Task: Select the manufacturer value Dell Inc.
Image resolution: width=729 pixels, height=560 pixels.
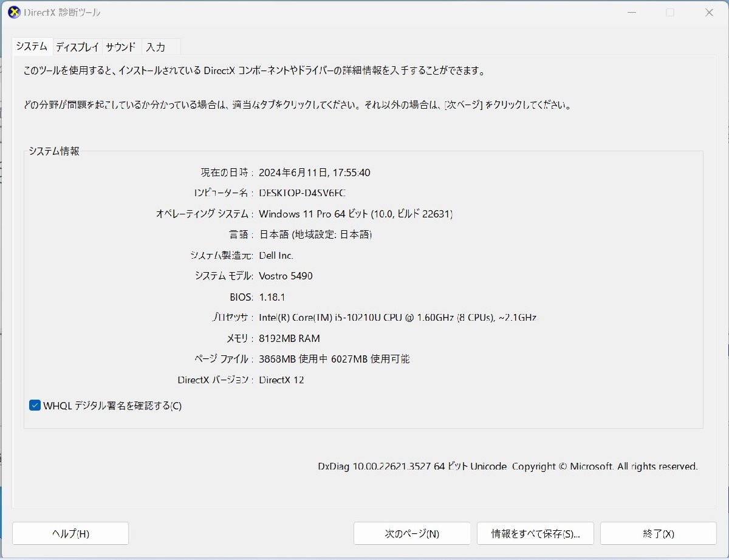Action: point(276,255)
